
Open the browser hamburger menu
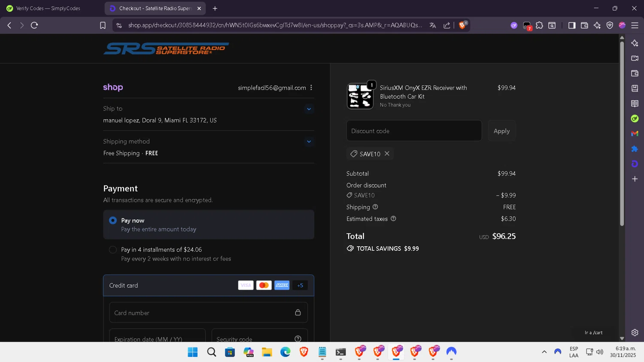tap(635, 25)
